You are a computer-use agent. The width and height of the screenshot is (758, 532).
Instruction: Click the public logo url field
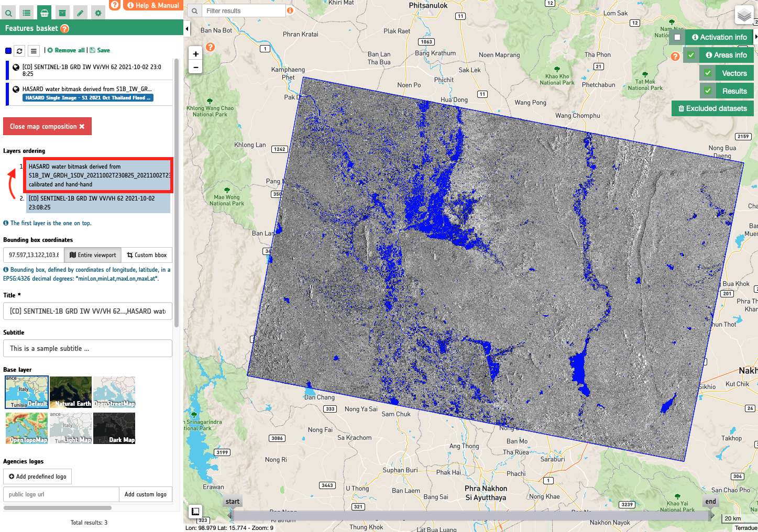coord(61,494)
